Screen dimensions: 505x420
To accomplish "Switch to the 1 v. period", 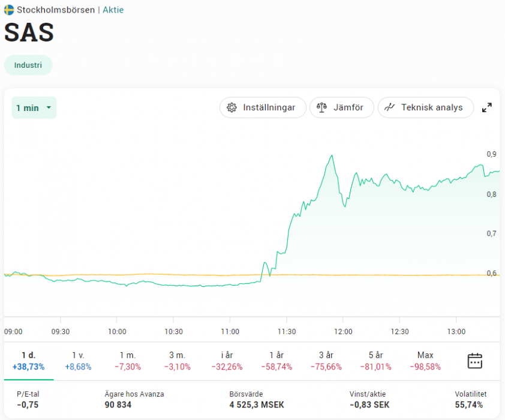I will (78, 361).
